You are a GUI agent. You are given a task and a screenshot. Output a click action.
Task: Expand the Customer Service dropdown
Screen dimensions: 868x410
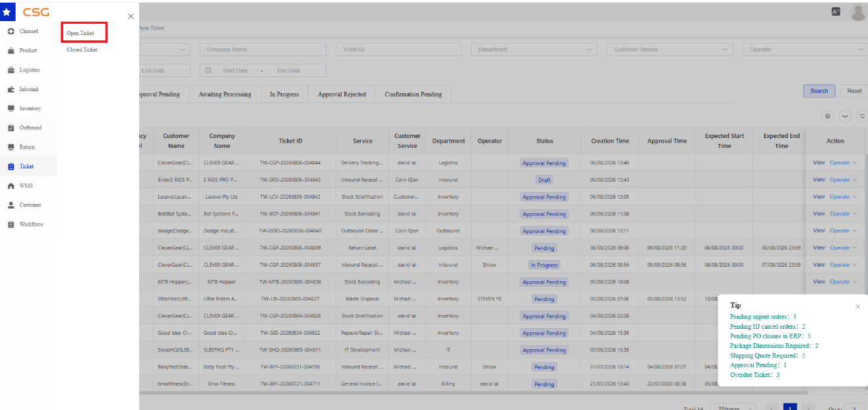[669, 50]
